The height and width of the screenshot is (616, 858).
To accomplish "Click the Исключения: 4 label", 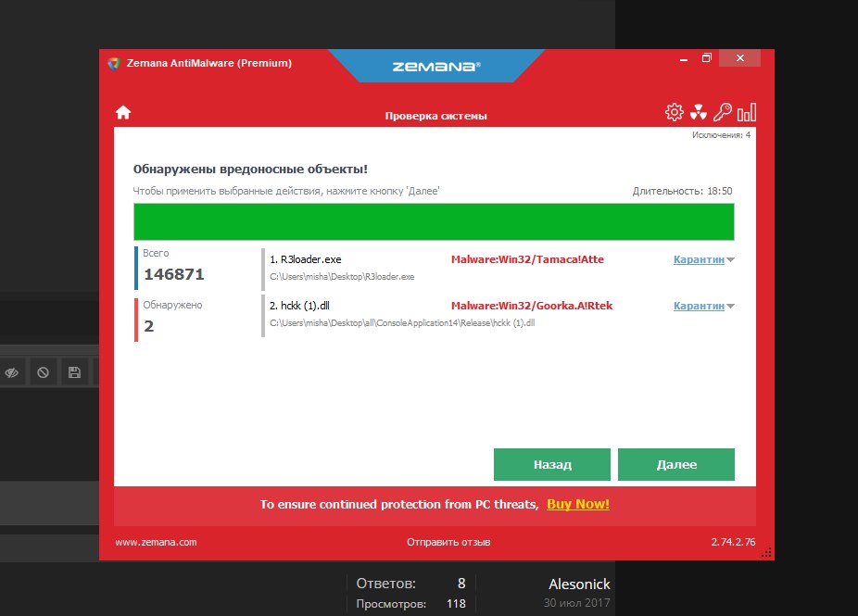I will 721,135.
